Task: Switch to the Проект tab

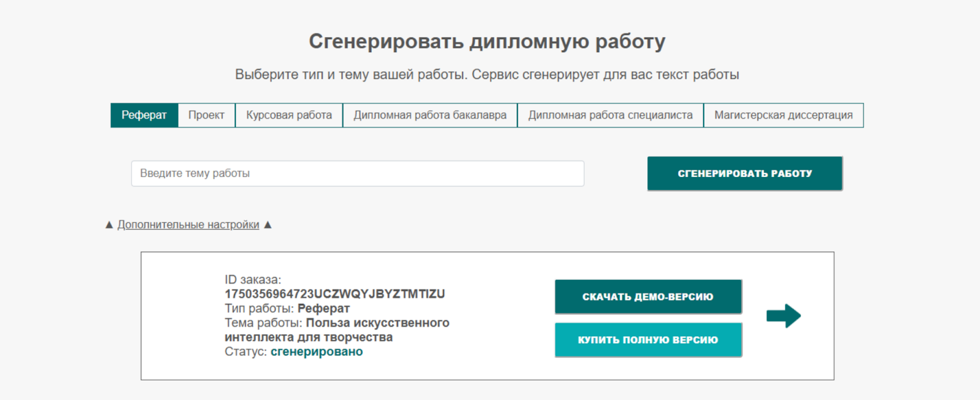Action: point(206,115)
